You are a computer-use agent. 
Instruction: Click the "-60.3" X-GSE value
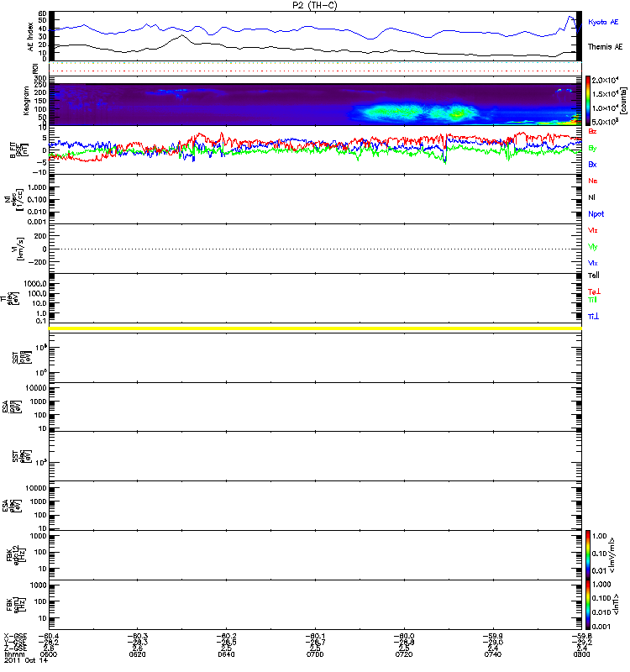(137, 637)
